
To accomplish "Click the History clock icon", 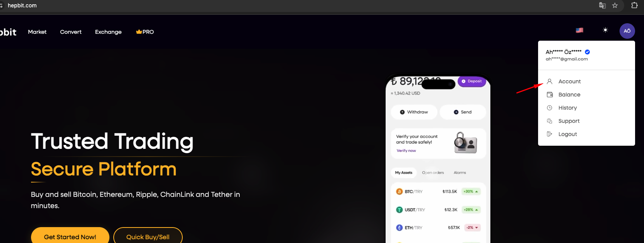I will pyautogui.click(x=549, y=108).
